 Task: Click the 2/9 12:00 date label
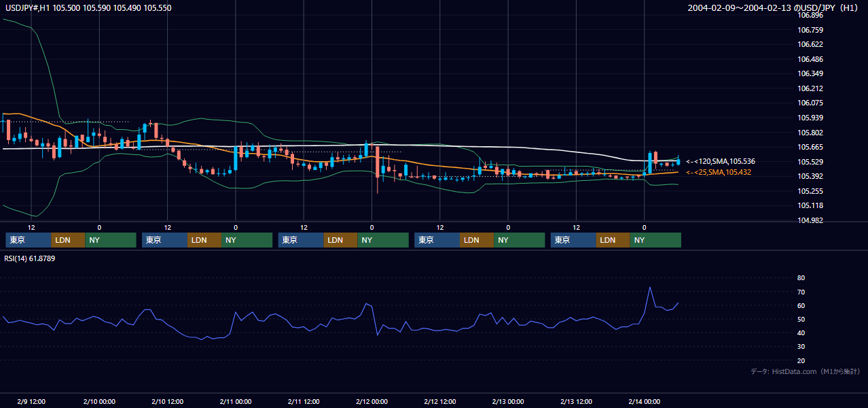(x=31, y=401)
